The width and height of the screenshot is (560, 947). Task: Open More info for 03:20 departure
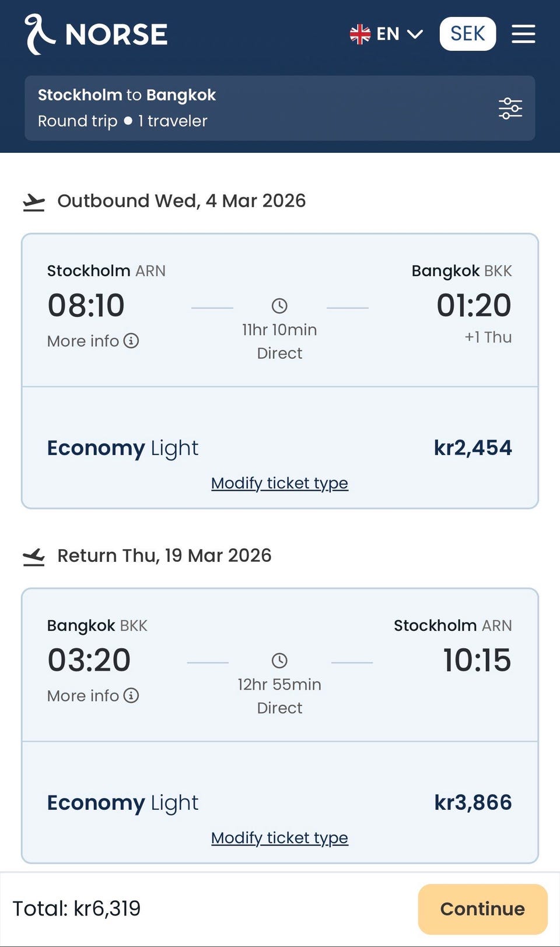(x=83, y=696)
